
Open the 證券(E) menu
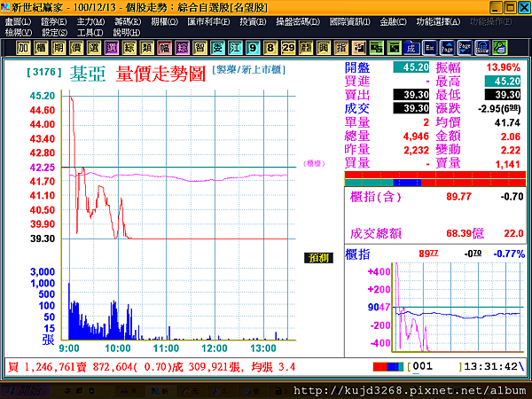pos(54,22)
